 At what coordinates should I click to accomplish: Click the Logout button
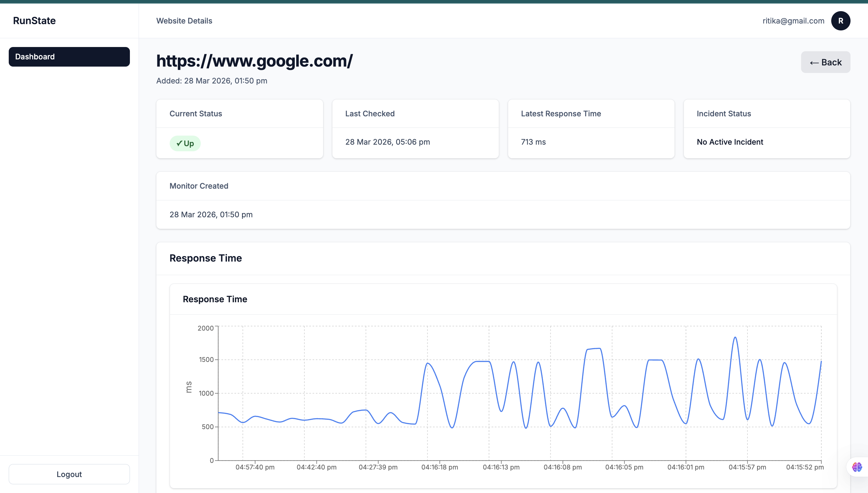tap(69, 474)
